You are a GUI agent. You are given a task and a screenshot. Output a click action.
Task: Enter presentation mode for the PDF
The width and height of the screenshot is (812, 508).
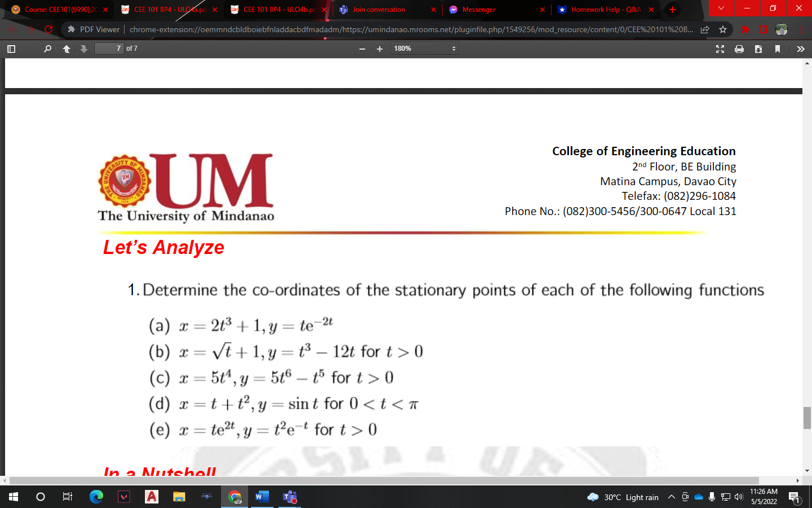(720, 49)
